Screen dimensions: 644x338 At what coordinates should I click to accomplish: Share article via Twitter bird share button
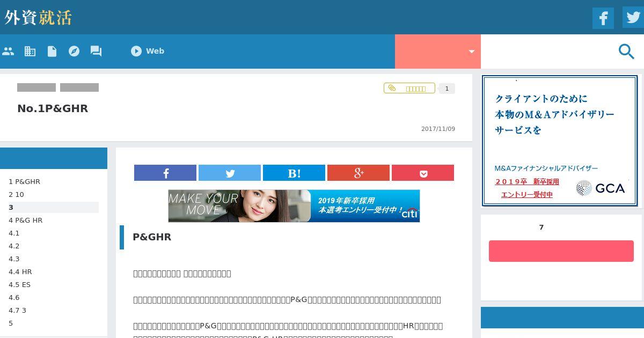[x=230, y=173]
